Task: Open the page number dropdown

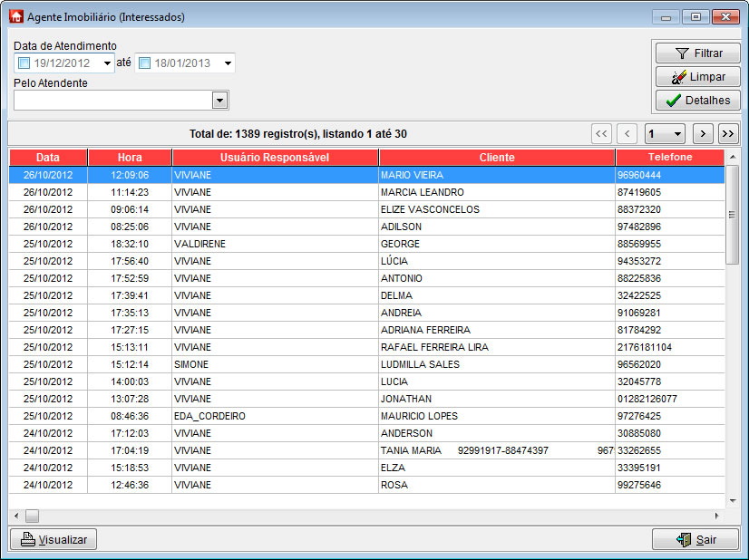Action: click(x=679, y=134)
